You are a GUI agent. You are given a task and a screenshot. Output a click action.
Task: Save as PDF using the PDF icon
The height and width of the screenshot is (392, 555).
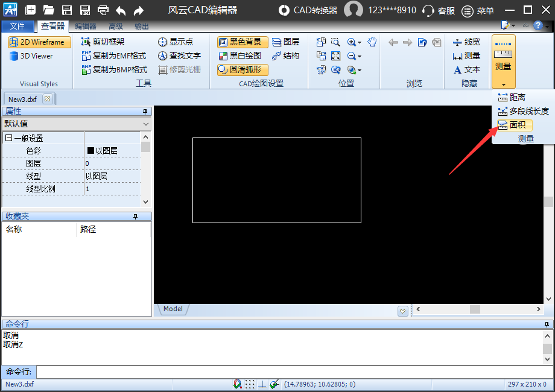point(85,10)
